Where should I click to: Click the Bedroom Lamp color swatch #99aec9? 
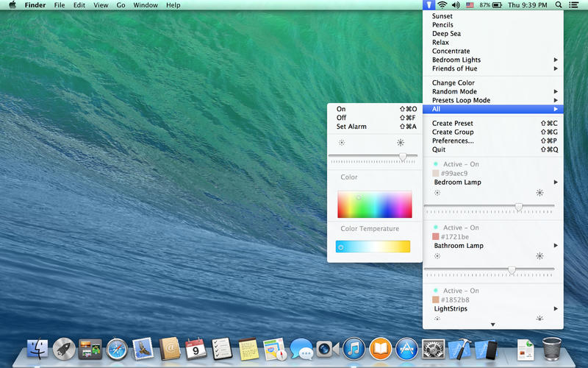pyautogui.click(x=436, y=173)
